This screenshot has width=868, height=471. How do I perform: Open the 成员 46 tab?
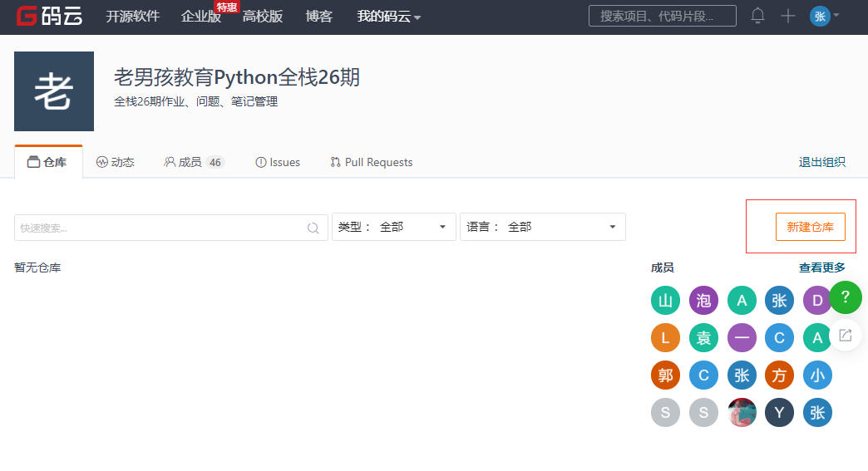tap(194, 162)
